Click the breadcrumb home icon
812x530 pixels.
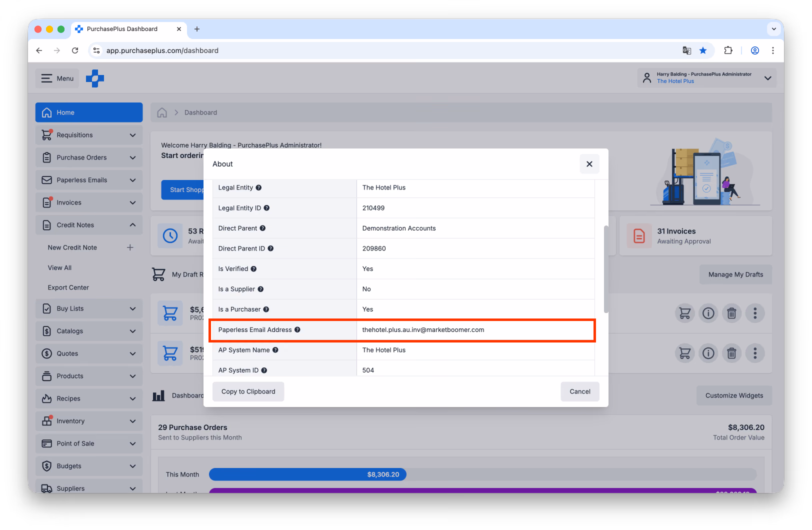162,112
